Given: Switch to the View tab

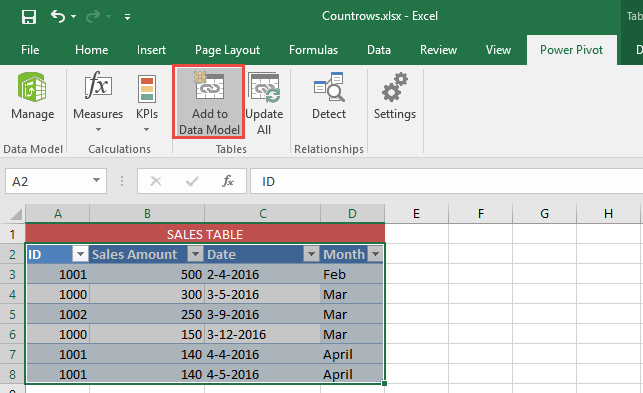Looking at the screenshot, I should click(498, 50).
